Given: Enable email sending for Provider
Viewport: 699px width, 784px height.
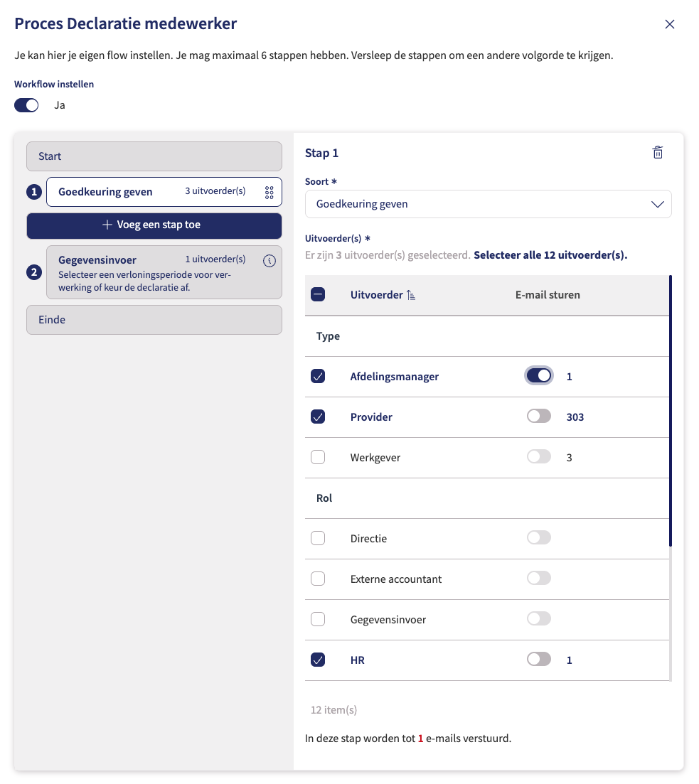Looking at the screenshot, I should pos(538,417).
